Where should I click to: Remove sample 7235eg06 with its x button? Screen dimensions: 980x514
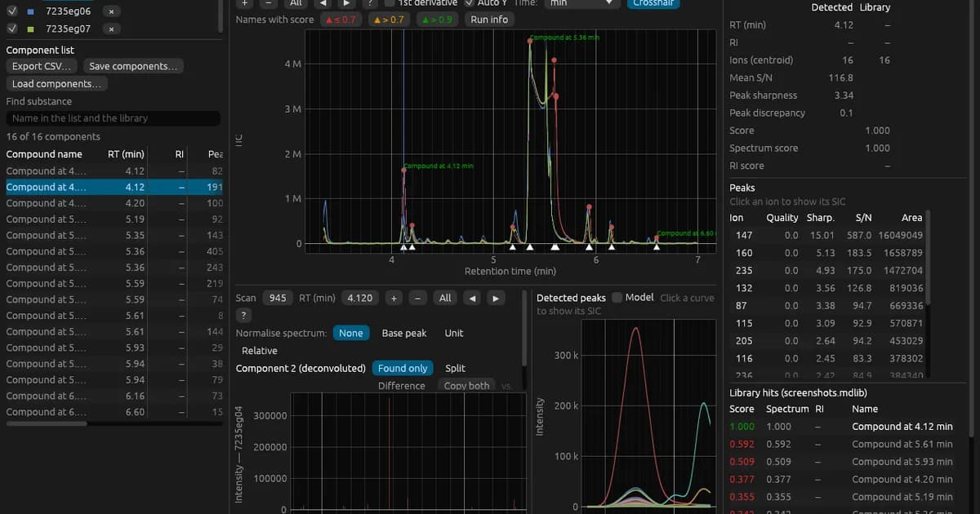112,11
